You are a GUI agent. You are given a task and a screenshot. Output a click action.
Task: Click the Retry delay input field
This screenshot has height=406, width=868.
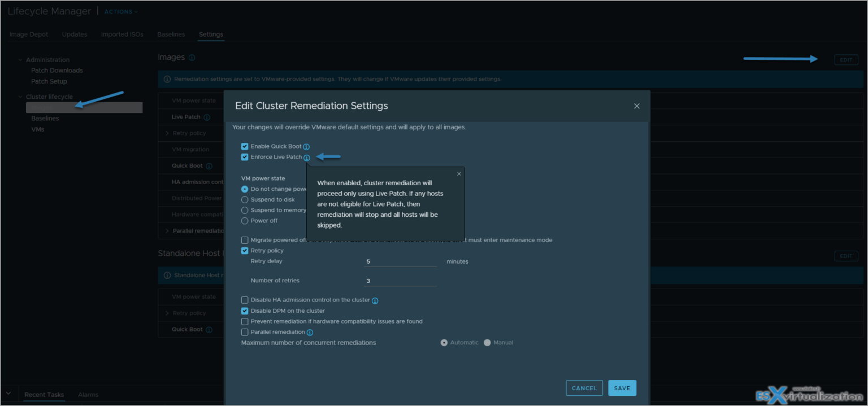400,261
